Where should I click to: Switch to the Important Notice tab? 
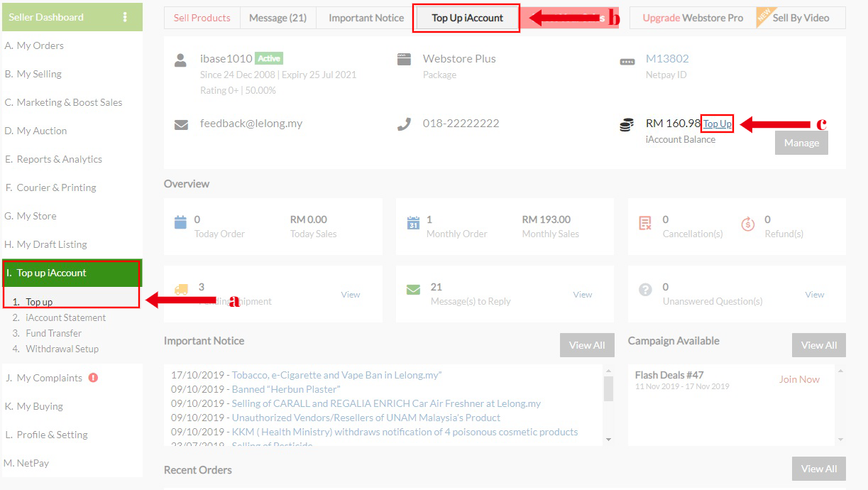366,18
